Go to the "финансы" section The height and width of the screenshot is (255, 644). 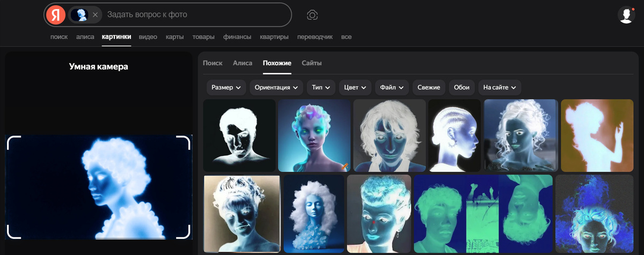click(237, 37)
